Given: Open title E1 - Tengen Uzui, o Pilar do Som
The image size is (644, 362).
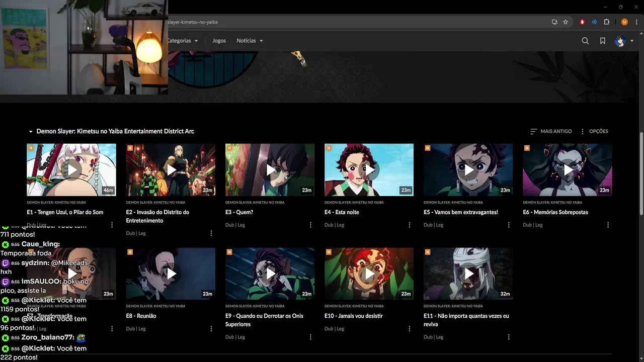Looking at the screenshot, I should [65, 212].
